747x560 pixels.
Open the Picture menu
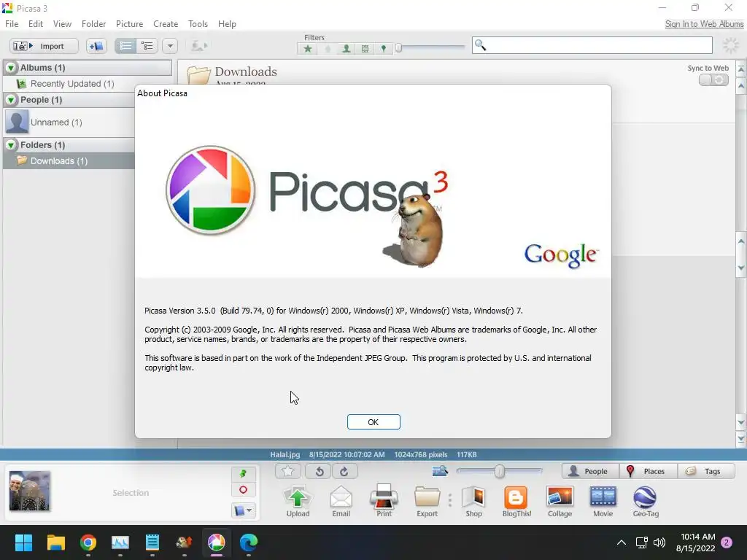130,24
